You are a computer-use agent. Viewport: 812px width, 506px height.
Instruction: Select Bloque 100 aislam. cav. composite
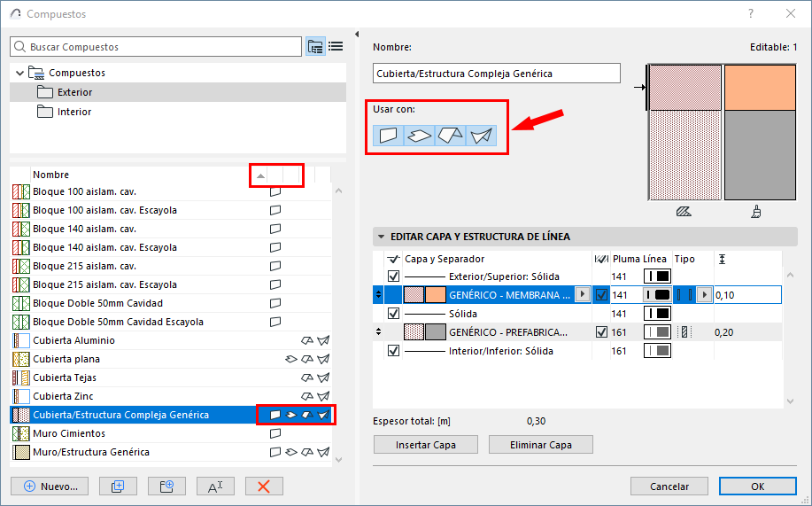[171, 191]
